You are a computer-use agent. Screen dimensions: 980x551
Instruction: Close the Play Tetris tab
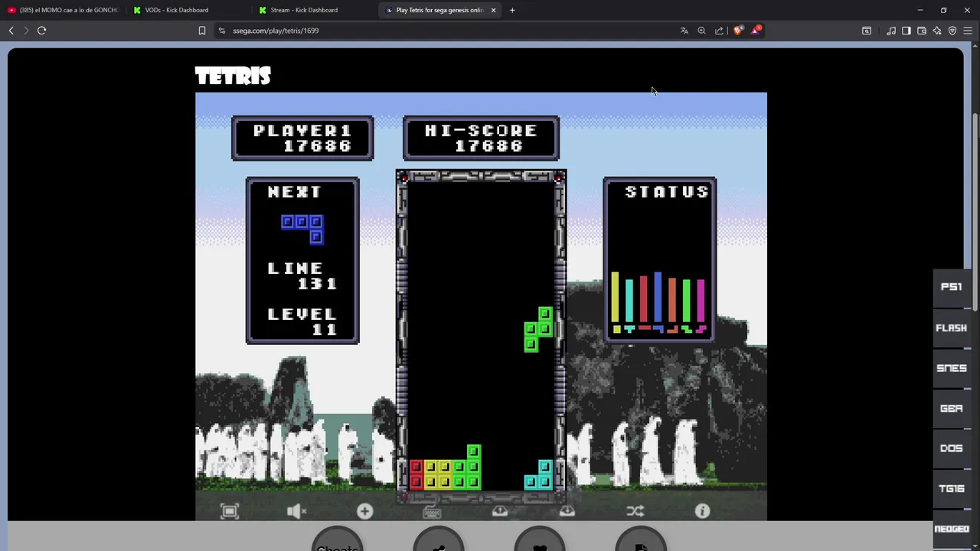coord(493,10)
